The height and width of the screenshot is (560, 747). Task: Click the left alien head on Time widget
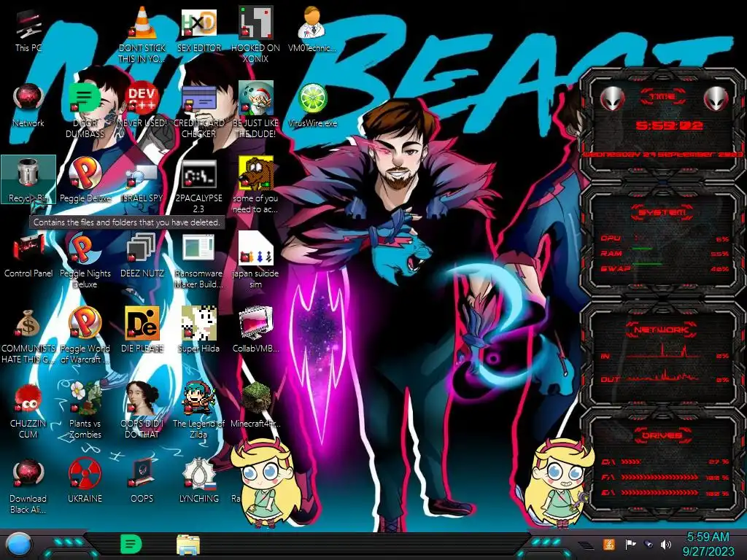tap(612, 99)
